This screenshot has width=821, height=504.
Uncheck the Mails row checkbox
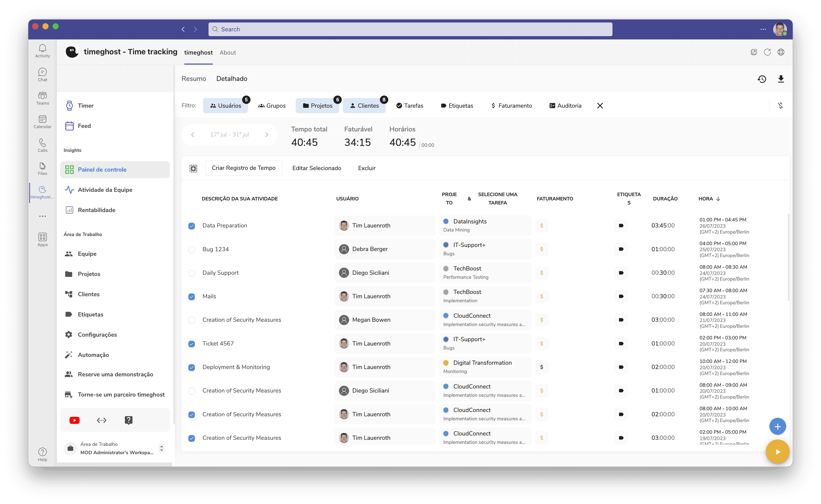point(192,297)
